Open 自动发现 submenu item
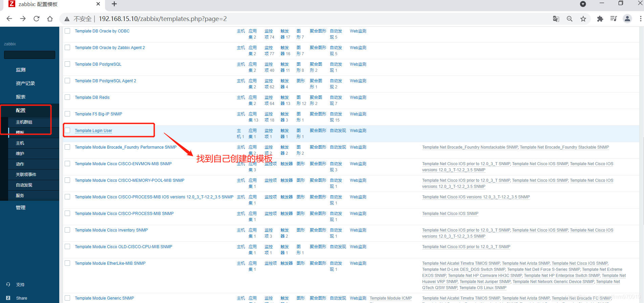 click(24, 185)
